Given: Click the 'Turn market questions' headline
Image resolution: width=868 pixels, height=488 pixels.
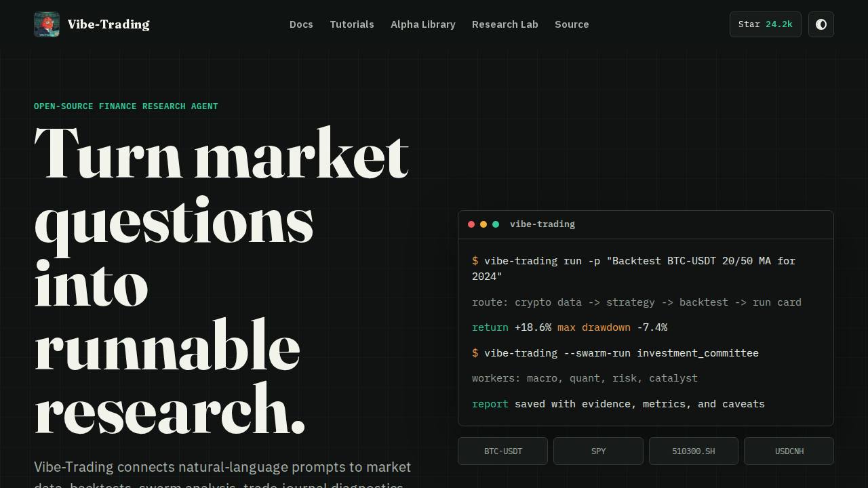Looking at the screenshot, I should (222, 280).
